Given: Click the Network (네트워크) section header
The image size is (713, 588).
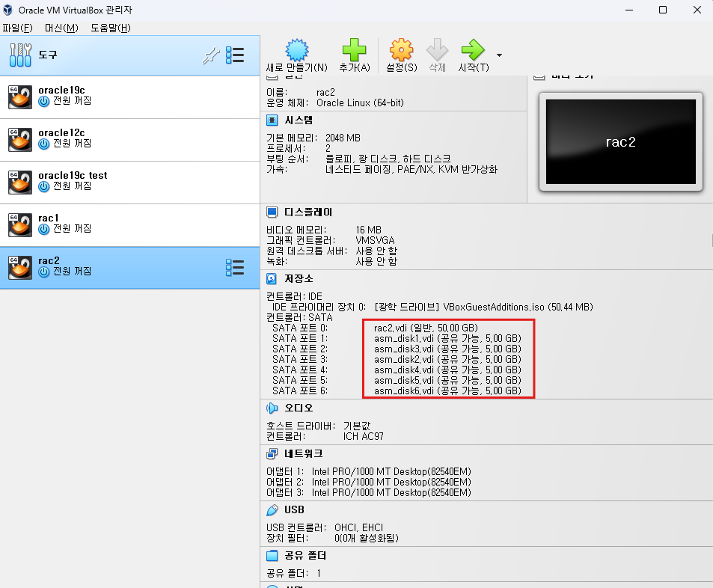Looking at the screenshot, I should [x=303, y=454].
